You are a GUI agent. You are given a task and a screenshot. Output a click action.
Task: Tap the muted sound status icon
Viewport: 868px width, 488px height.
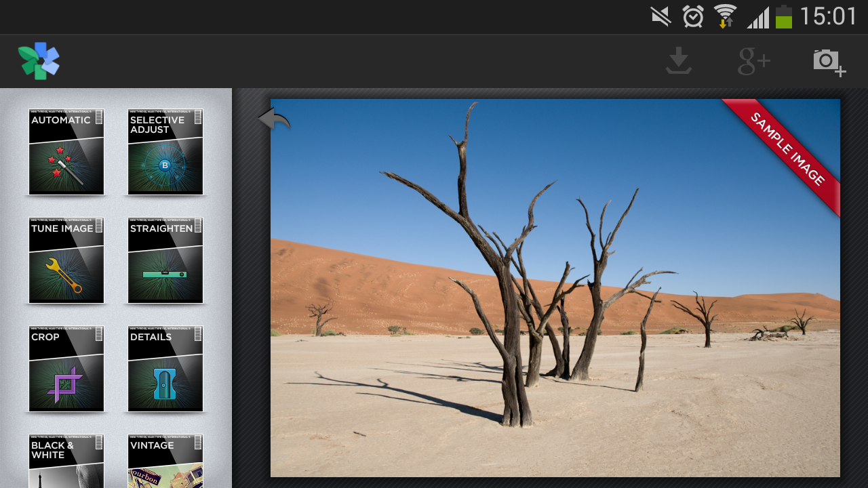click(x=660, y=16)
